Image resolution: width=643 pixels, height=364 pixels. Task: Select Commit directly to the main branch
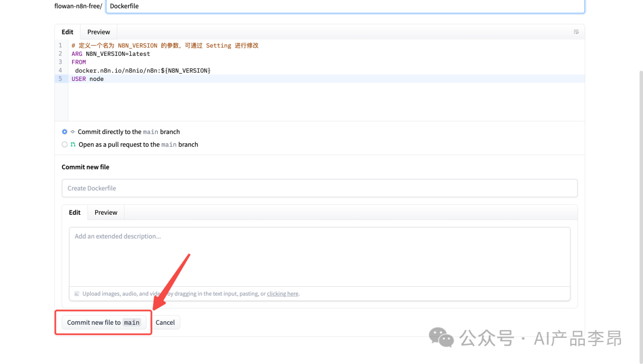64,132
